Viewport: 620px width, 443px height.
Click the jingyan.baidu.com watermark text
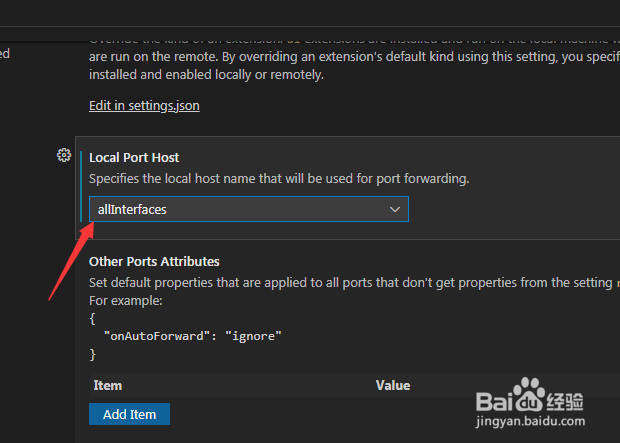pos(530,421)
